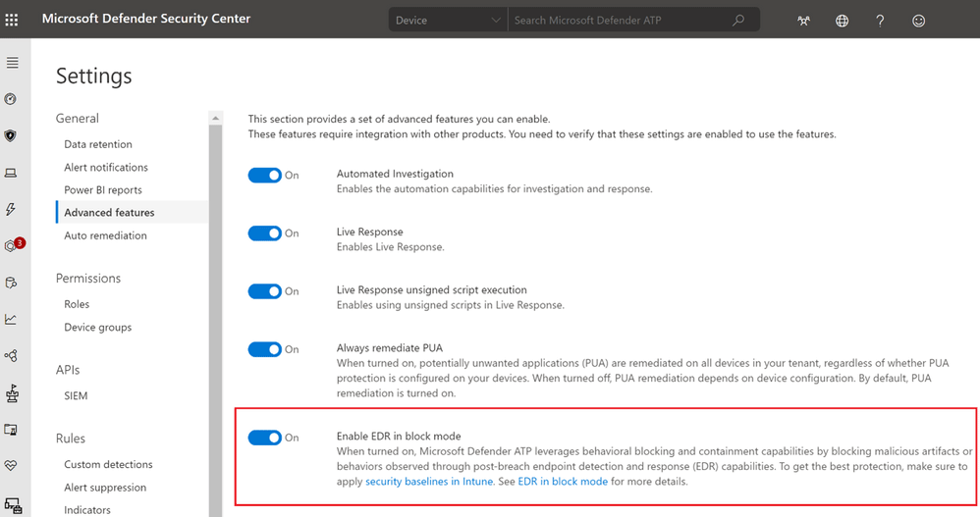This screenshot has width=980, height=517.
Task: Toggle Live Response unsigned script execution switch
Action: [x=265, y=291]
